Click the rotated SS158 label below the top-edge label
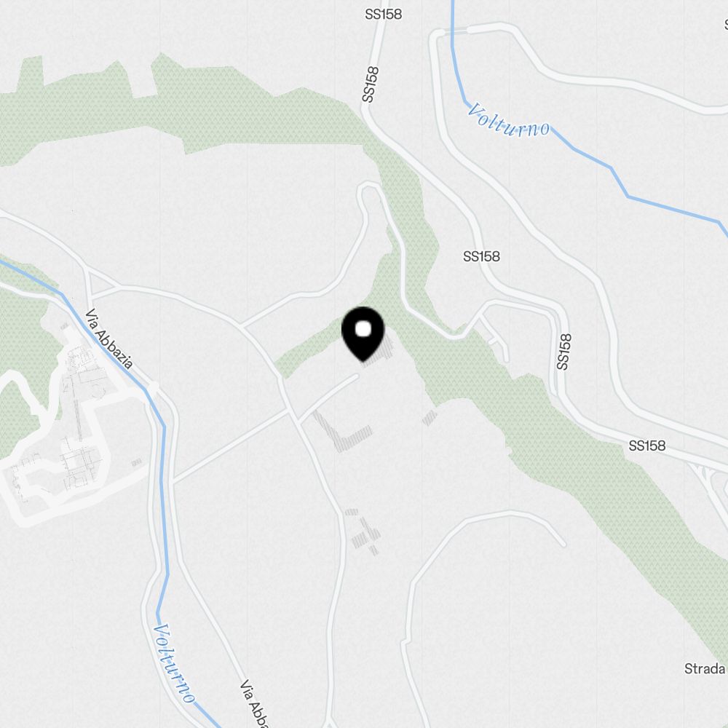728x728 pixels. tap(370, 84)
